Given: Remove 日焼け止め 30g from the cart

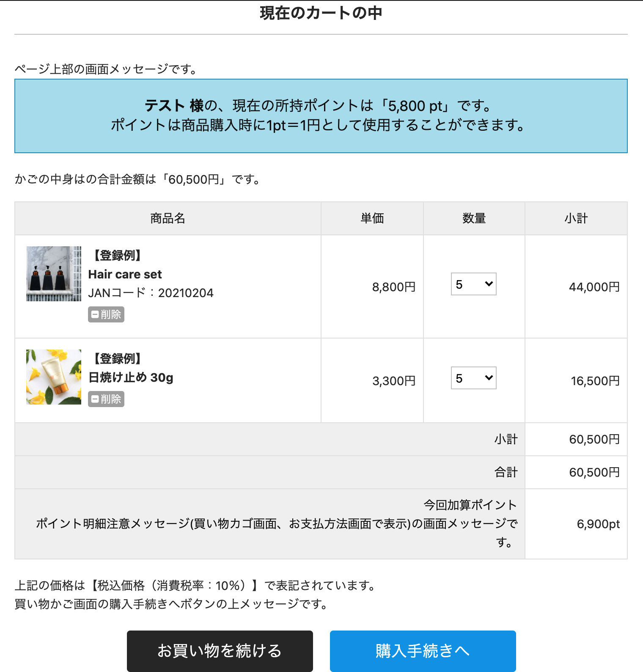Looking at the screenshot, I should pos(106,399).
